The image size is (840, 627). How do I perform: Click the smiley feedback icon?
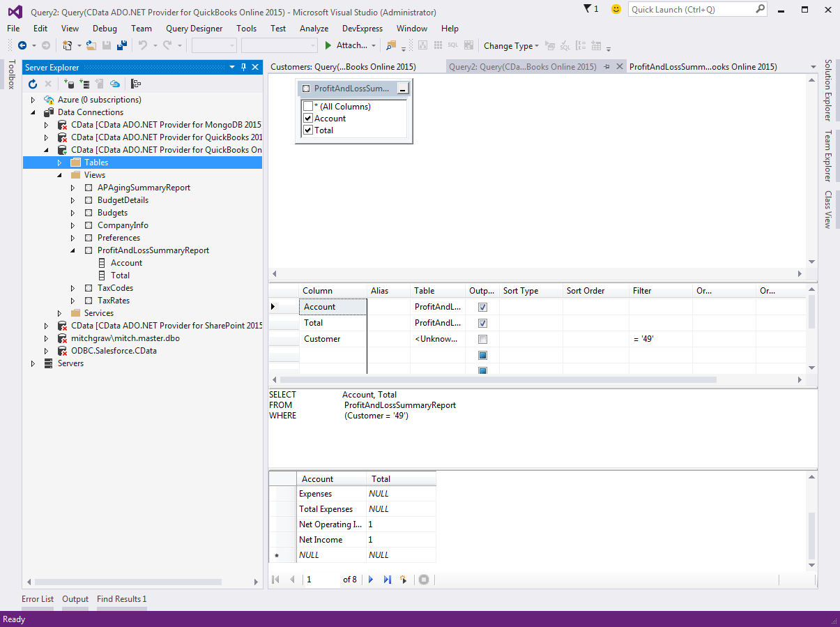point(616,9)
